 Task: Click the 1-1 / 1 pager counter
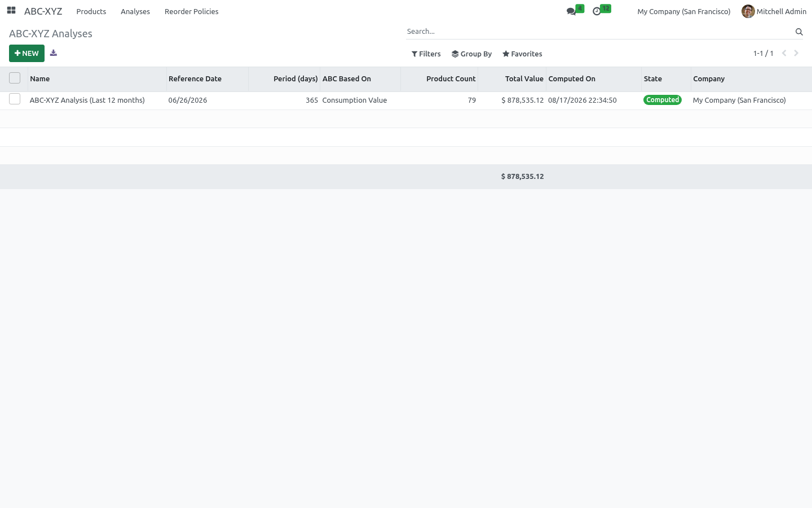click(764, 53)
